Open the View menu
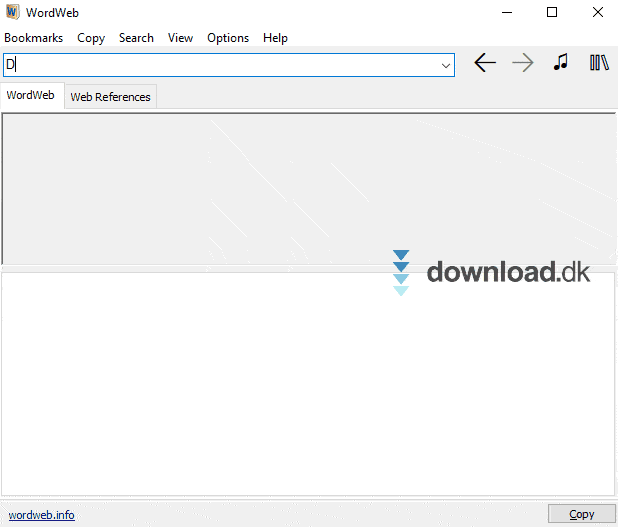 click(x=181, y=38)
